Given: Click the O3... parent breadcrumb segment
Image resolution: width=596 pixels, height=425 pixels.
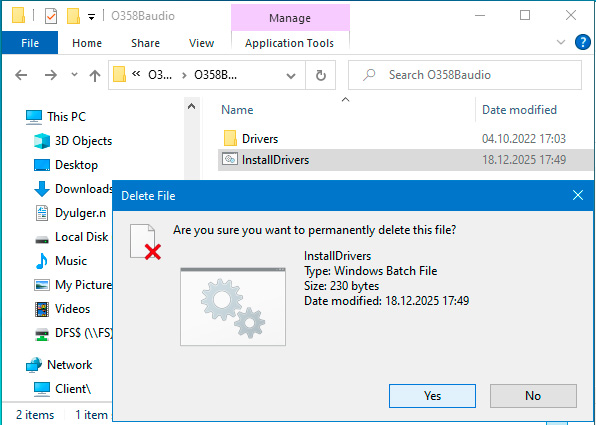Looking at the screenshot, I should tap(160, 75).
